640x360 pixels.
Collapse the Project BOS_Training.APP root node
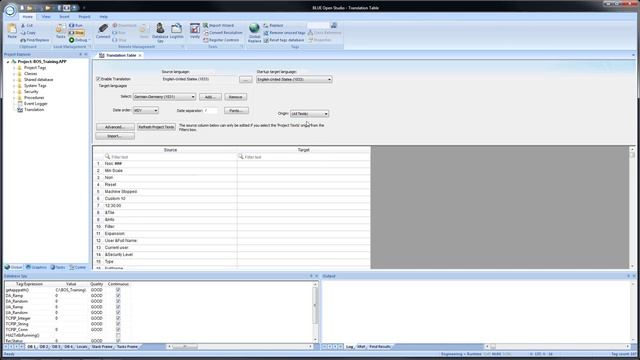(8, 62)
